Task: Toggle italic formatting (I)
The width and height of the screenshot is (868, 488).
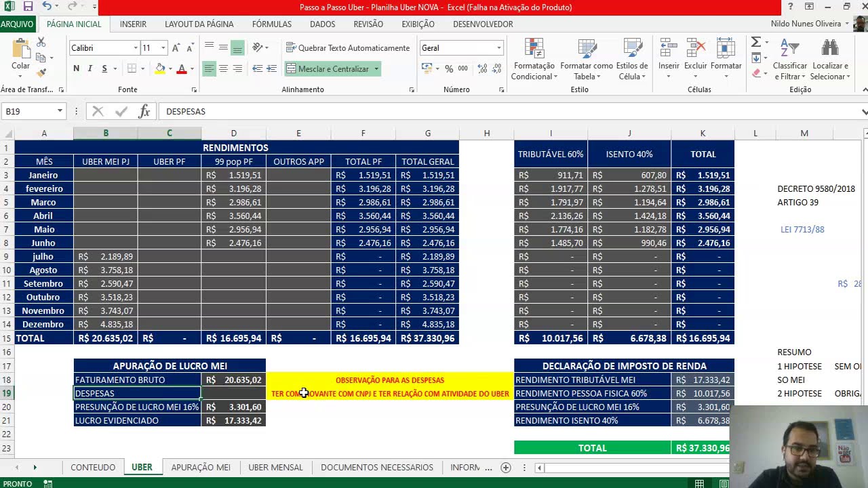Action: tap(90, 68)
